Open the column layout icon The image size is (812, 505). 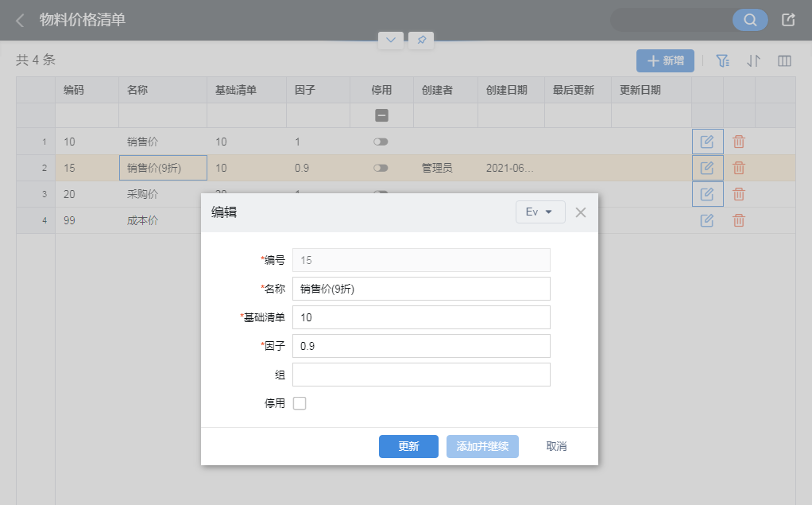784,60
